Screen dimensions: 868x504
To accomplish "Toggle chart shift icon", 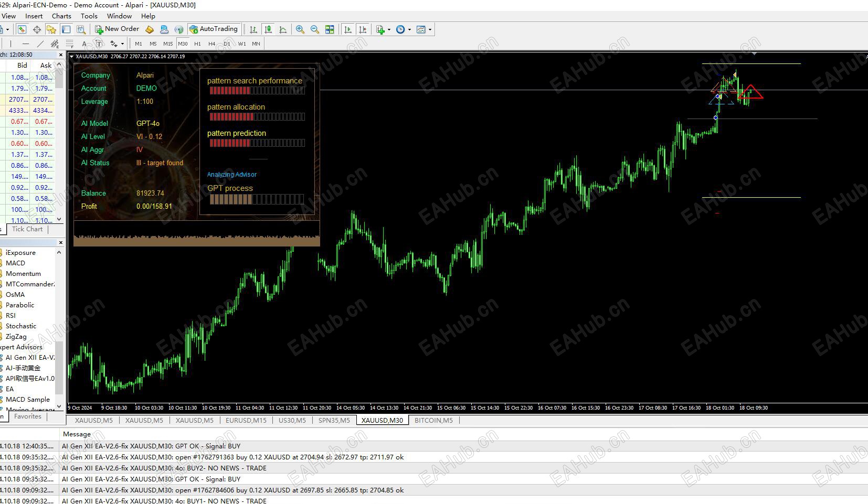I will 362,29.
